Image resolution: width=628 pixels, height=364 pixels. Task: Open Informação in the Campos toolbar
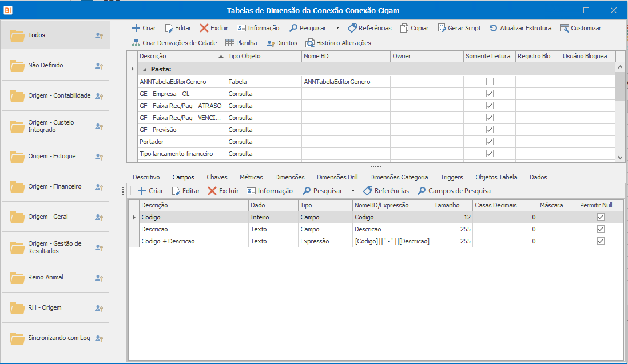pos(269,191)
